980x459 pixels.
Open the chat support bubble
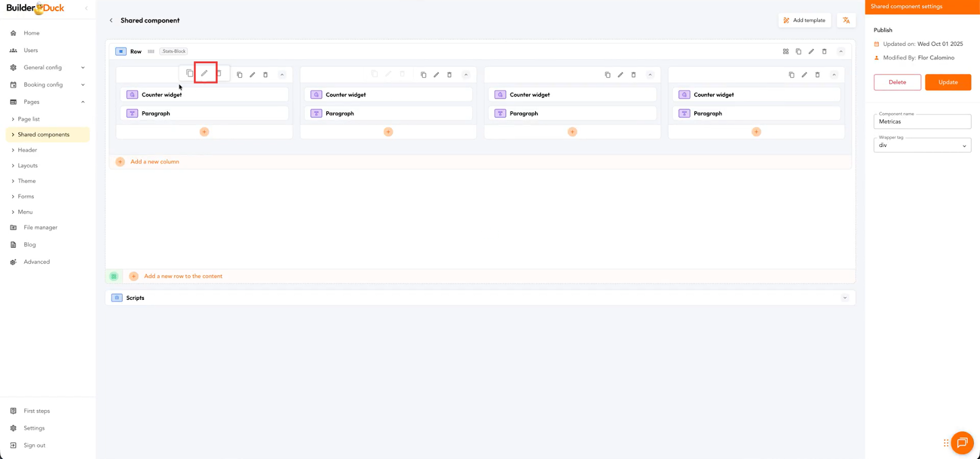962,442
